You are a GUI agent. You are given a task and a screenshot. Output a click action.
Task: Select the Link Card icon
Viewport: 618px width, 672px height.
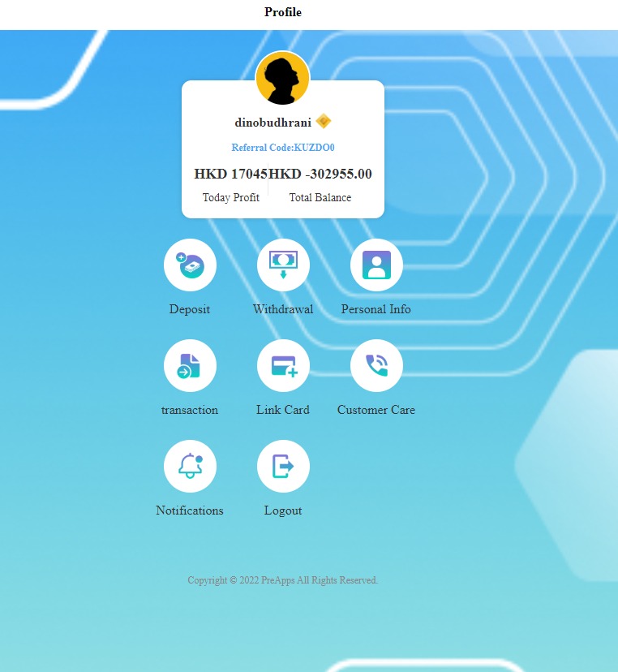tap(283, 365)
